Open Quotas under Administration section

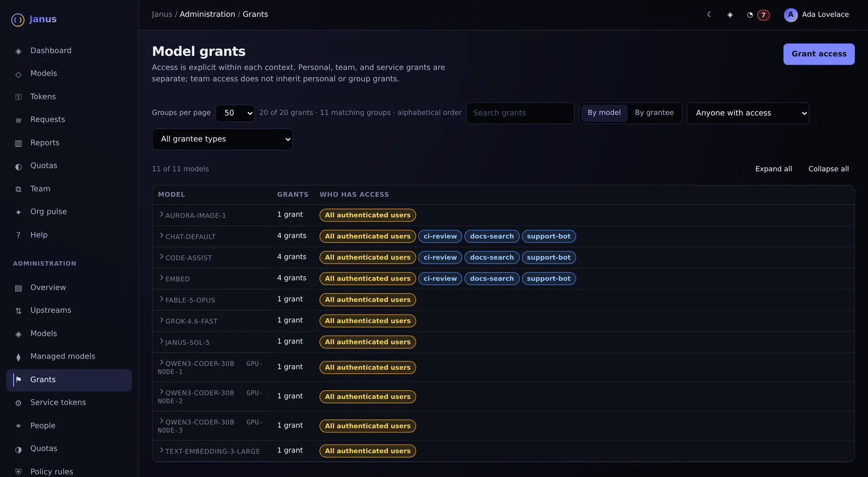69,449
